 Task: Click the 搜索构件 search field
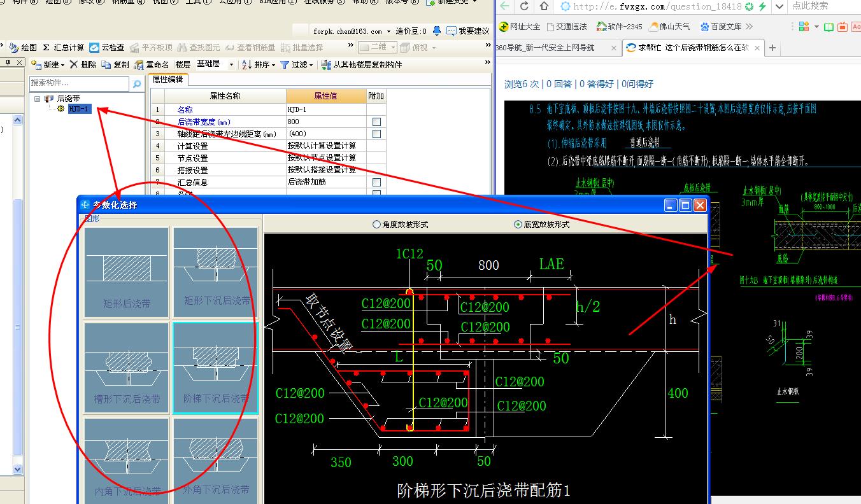click(x=79, y=83)
